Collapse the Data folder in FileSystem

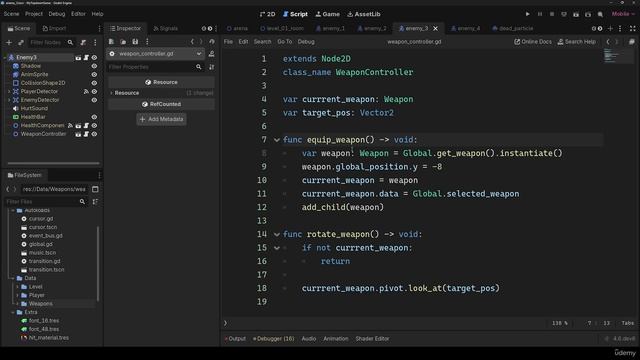point(13,278)
